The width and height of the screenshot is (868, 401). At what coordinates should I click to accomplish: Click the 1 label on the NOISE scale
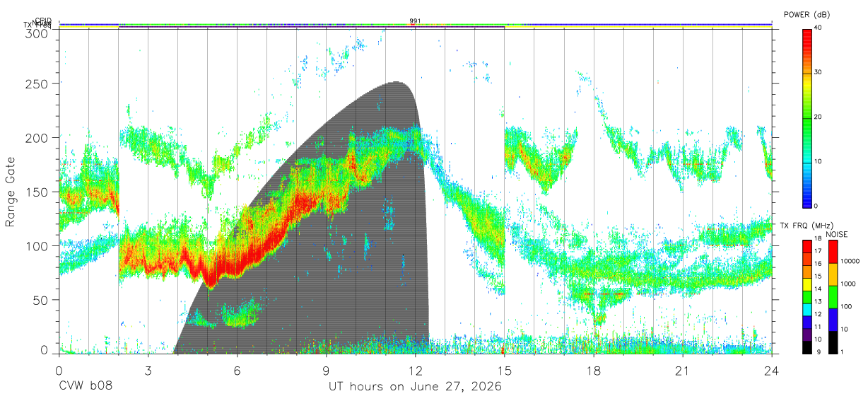point(842,352)
